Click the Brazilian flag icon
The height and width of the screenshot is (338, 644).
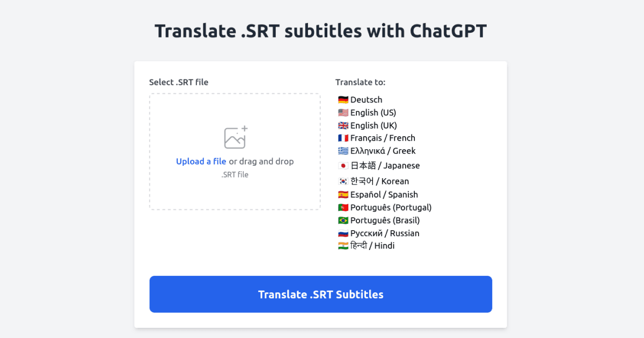point(343,221)
